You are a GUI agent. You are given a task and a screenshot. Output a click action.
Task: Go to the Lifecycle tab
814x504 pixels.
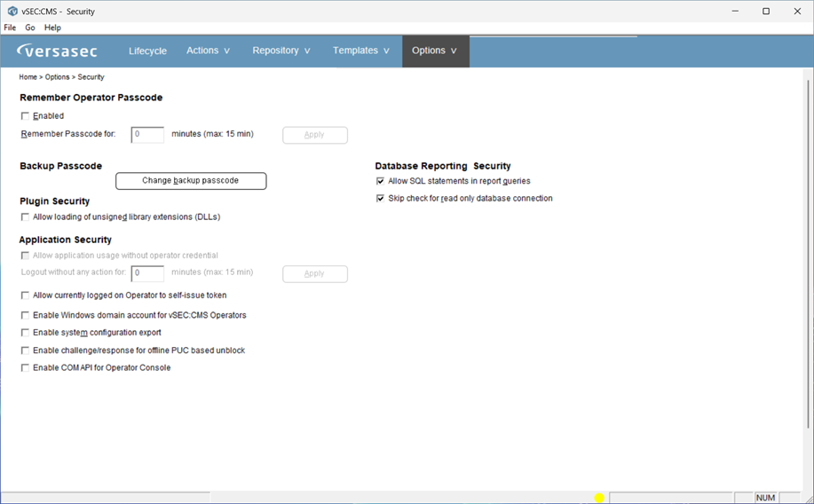(147, 51)
